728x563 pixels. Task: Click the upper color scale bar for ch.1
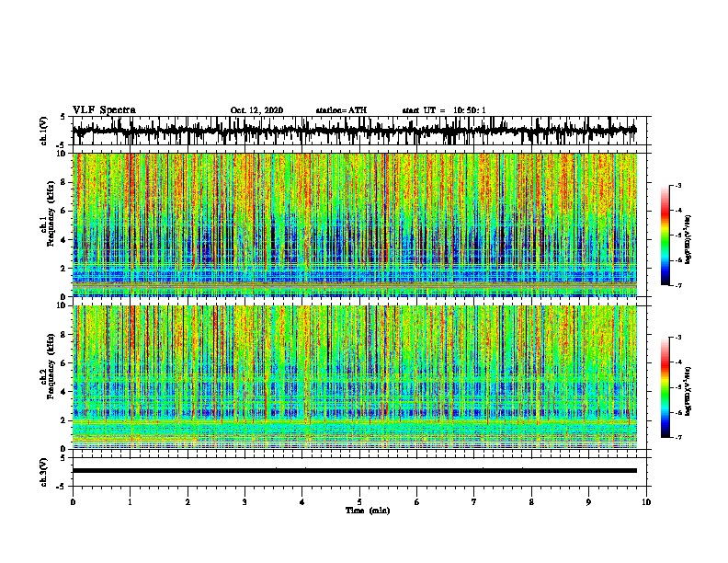click(665, 236)
